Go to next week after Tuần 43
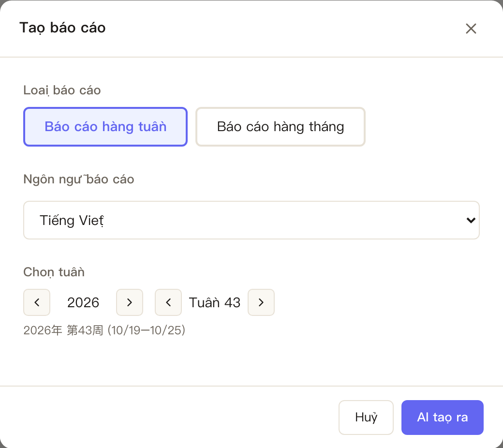The height and width of the screenshot is (448, 503). (261, 302)
